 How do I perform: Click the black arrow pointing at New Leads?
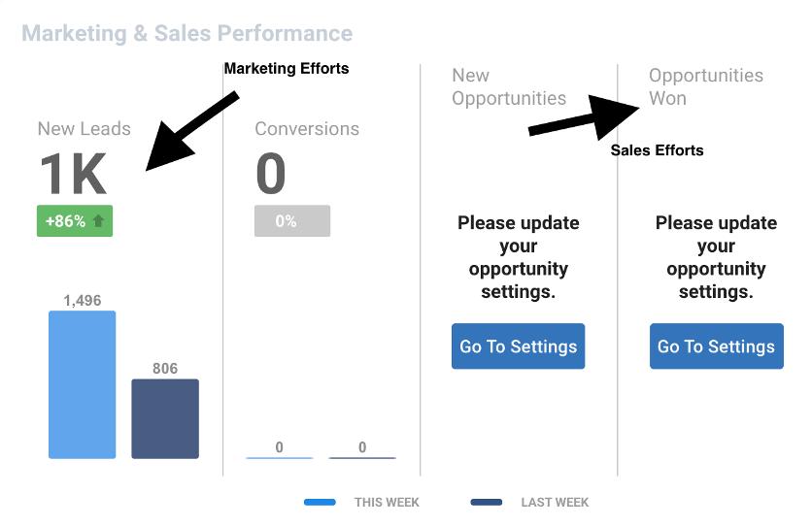tap(190, 132)
